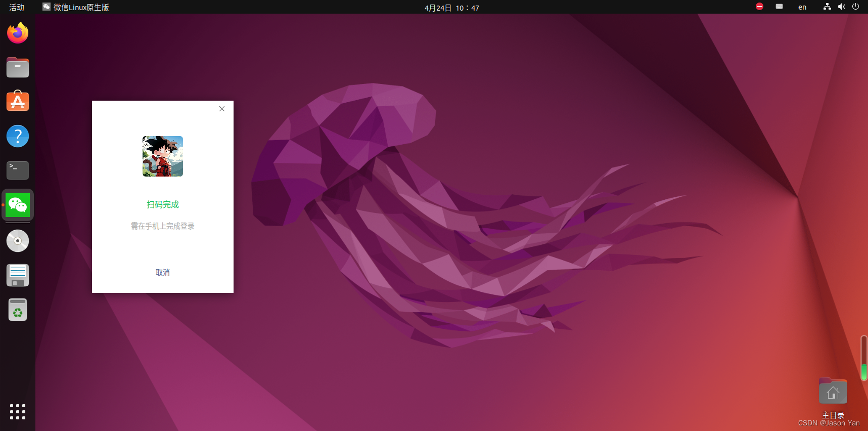Open Firefox from the dock
Screen dimensions: 868x431
[x=18, y=33]
